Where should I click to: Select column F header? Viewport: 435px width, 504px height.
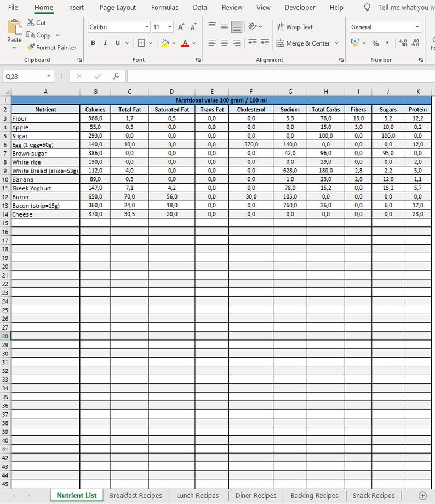point(251,92)
